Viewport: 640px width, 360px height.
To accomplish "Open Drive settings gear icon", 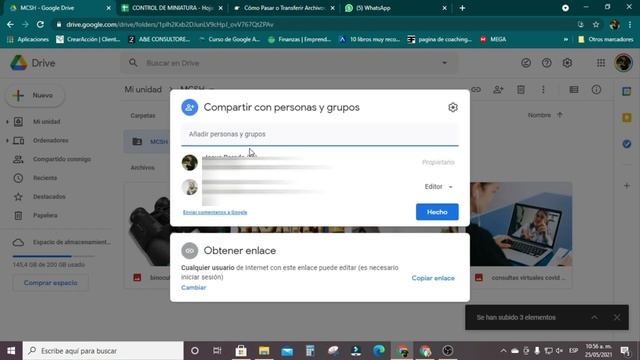I will (x=567, y=63).
